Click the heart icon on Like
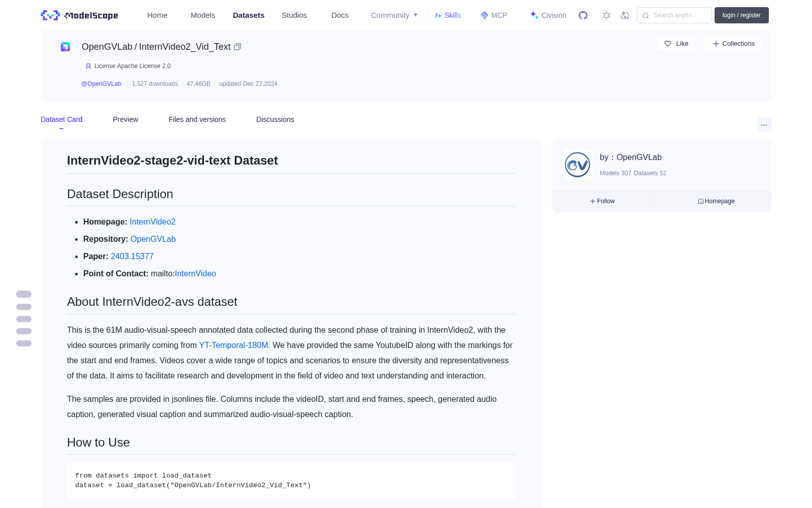 click(668, 44)
